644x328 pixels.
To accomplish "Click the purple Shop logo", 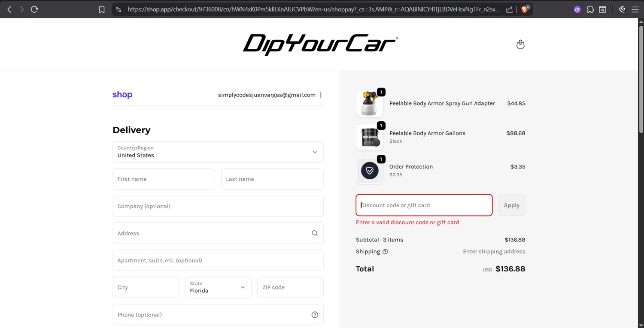I will tap(122, 95).
